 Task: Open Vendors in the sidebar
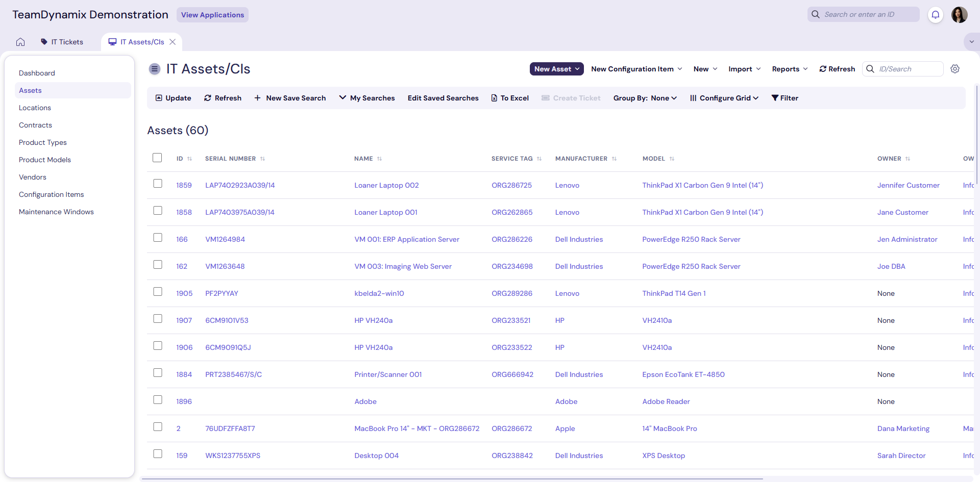point(33,177)
